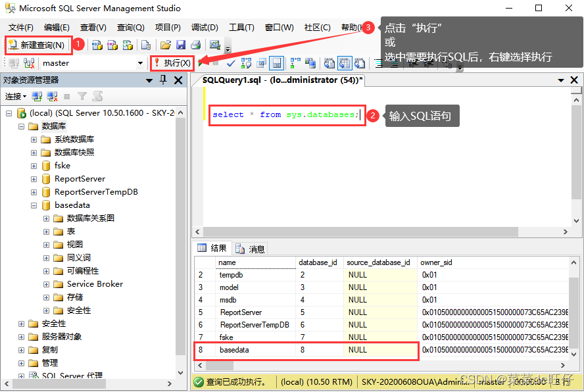Open a new Analysis Services XMLA query

click(x=128, y=45)
